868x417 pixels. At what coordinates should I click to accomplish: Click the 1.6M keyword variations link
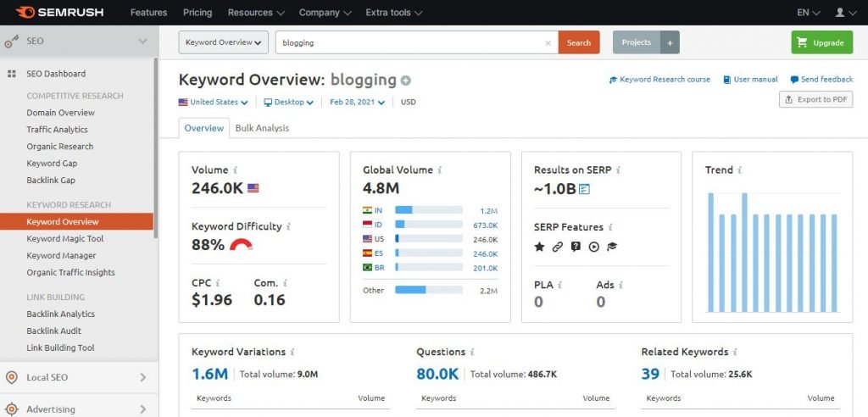coord(210,375)
